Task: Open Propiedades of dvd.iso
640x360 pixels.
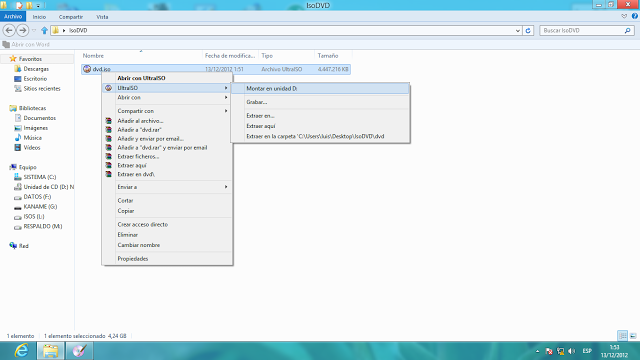Action: coord(167,259)
